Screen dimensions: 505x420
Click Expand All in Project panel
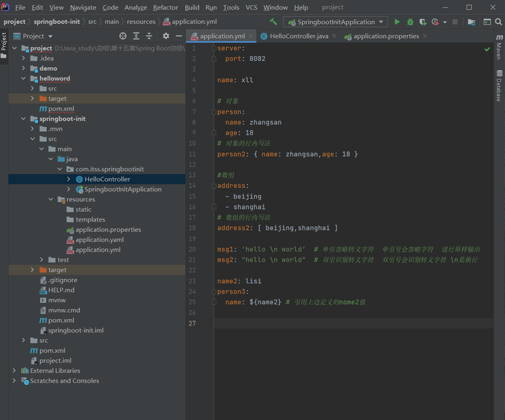[x=136, y=36]
